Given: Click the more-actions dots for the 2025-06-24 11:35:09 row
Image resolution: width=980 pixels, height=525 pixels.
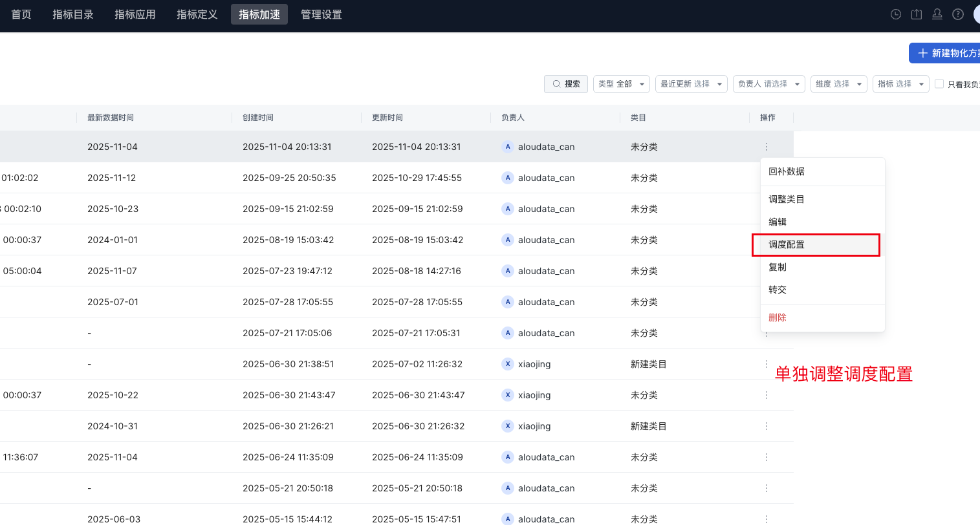Looking at the screenshot, I should pos(767,457).
